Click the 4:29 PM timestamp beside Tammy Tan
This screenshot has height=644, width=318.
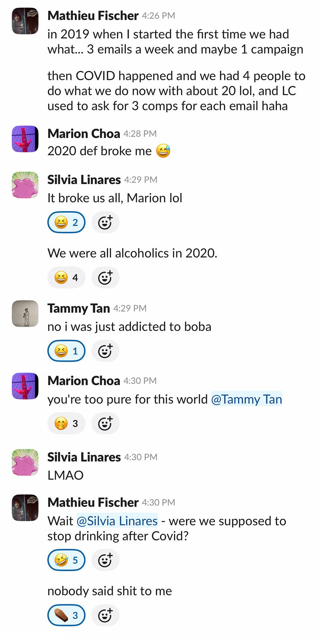[130, 308]
